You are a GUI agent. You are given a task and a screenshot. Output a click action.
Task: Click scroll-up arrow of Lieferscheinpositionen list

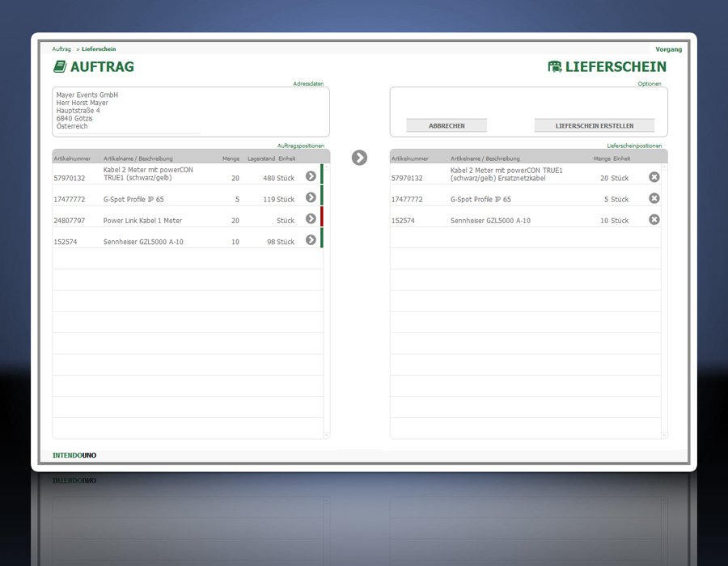tap(664, 167)
